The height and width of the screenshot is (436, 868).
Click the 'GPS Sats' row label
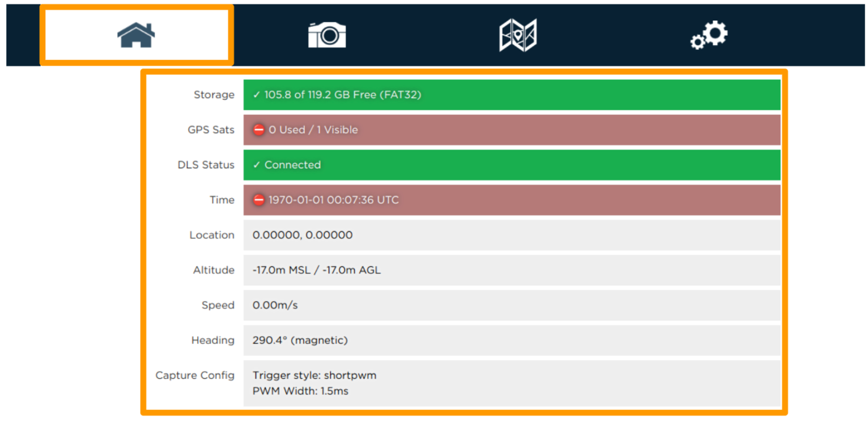pyautogui.click(x=211, y=130)
